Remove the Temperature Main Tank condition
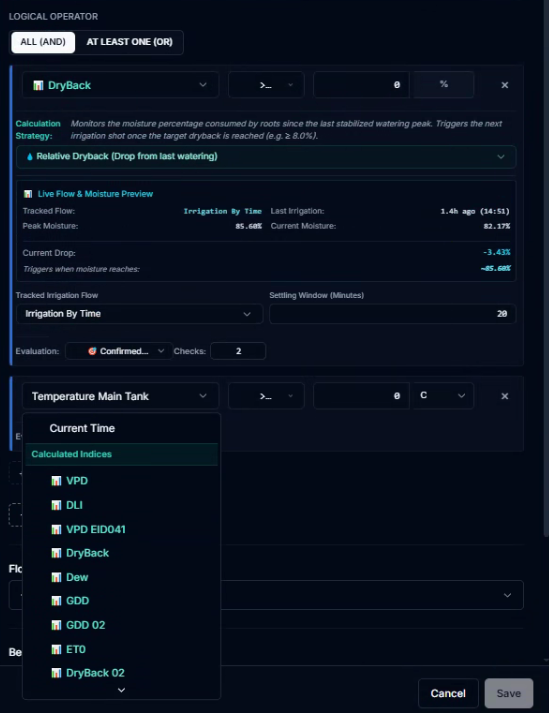Image resolution: width=549 pixels, height=713 pixels. pyautogui.click(x=504, y=396)
